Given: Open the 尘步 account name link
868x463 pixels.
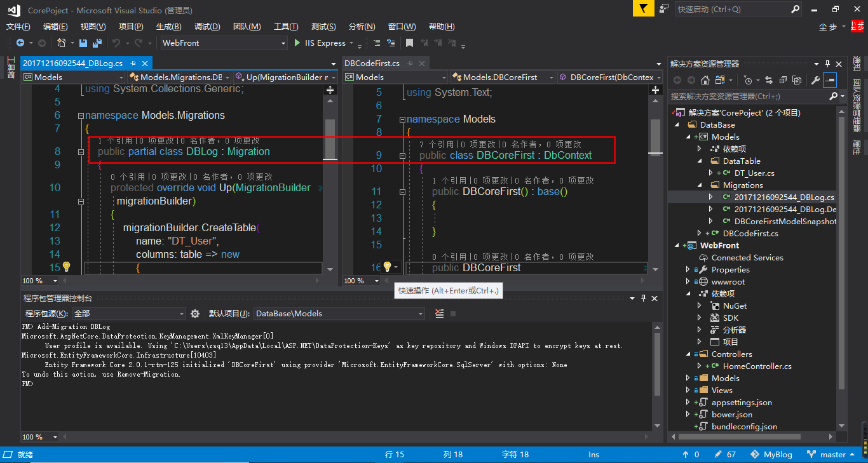Looking at the screenshot, I should click(828, 27).
